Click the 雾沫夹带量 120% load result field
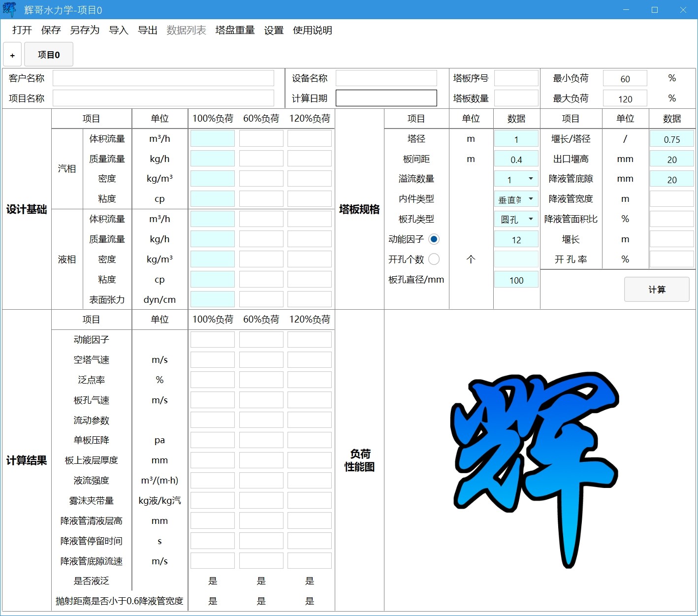The height and width of the screenshot is (616, 698). [310, 500]
